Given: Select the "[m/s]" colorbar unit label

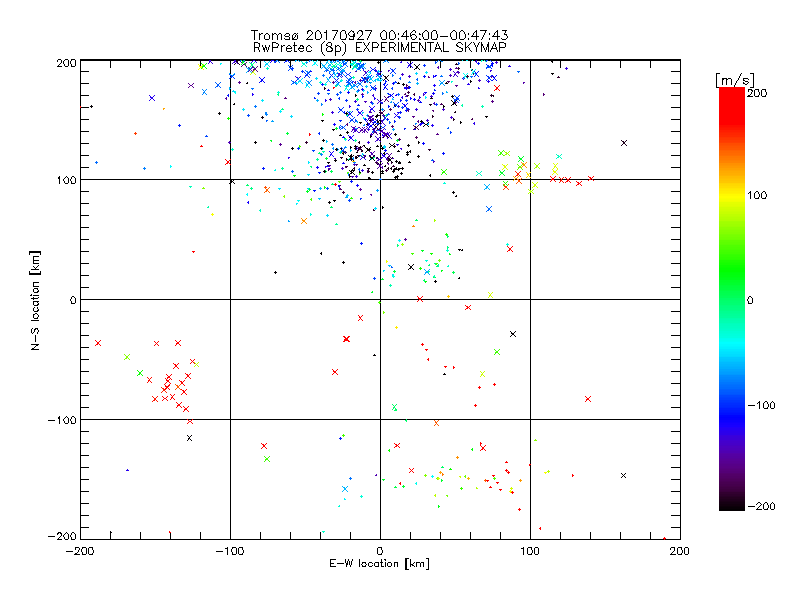Looking at the screenshot, I should pos(735,80).
